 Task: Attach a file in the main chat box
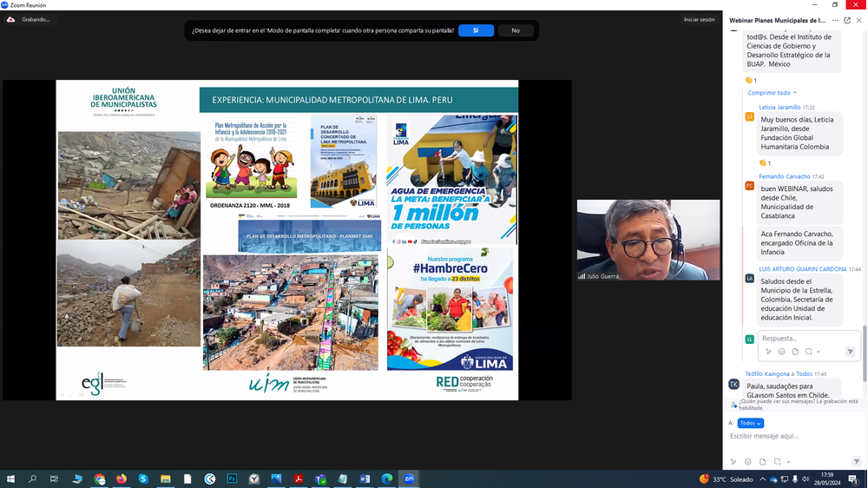(x=763, y=461)
